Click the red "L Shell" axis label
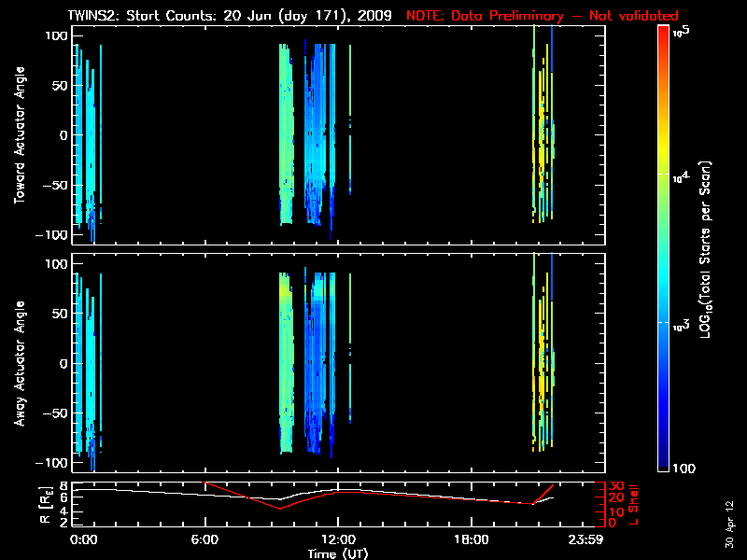747x560 pixels. pyautogui.click(x=635, y=504)
